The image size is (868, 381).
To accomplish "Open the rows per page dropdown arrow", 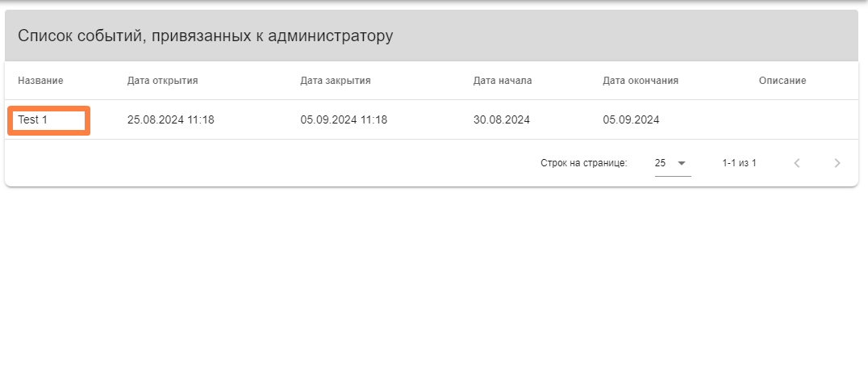I will point(682,163).
